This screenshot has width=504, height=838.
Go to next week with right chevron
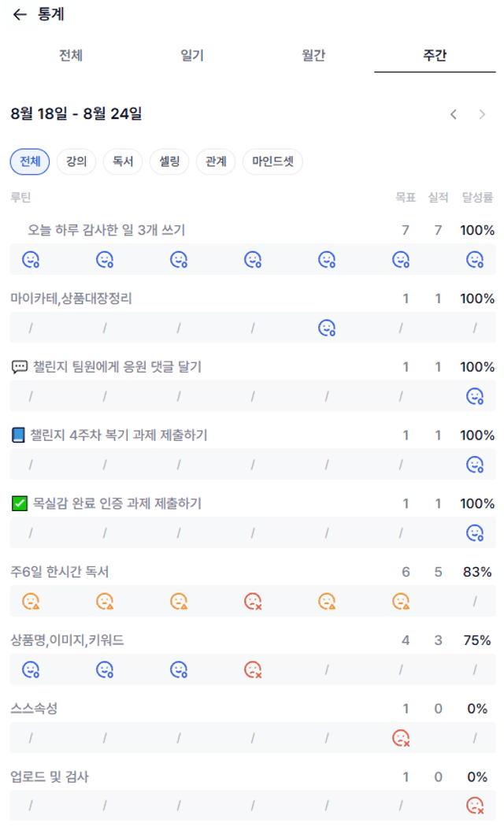[x=482, y=114]
